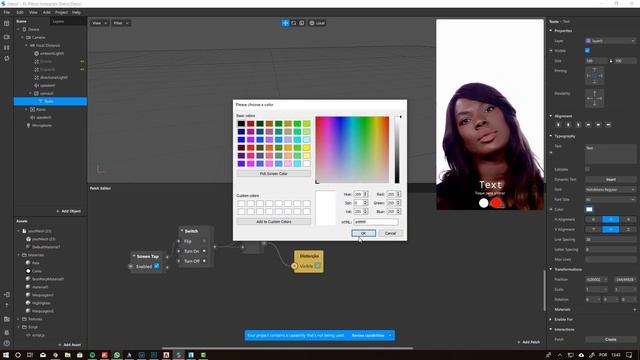Viewport: 640px width, 360px height.
Task: Click Pick Screen Color button
Action: [273, 173]
